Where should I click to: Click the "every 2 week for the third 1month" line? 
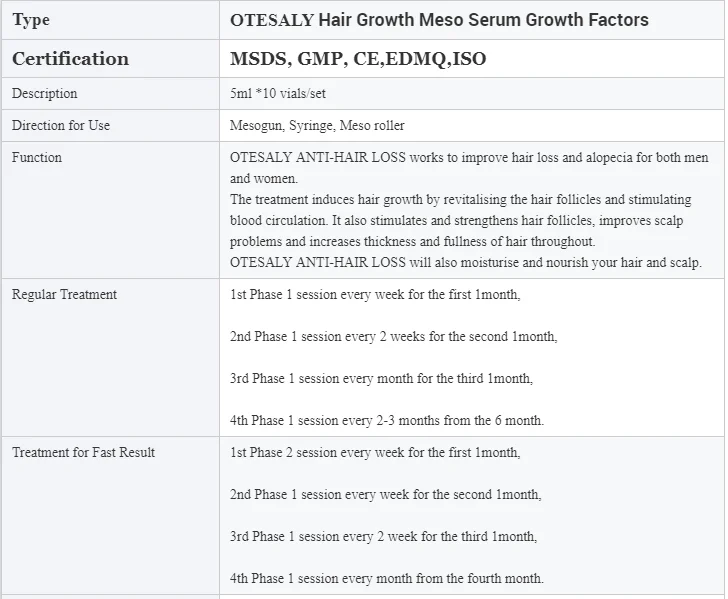pyautogui.click(x=383, y=537)
